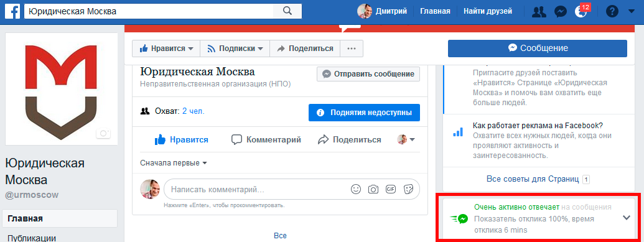The width and height of the screenshot is (644, 242).
Task: Open the help question mark icon
Action: (x=612, y=11)
